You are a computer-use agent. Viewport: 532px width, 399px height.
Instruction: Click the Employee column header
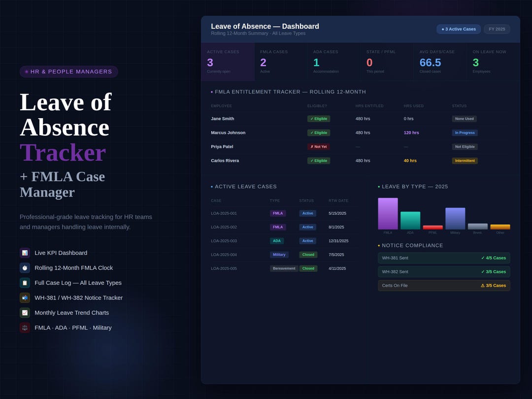click(x=221, y=106)
